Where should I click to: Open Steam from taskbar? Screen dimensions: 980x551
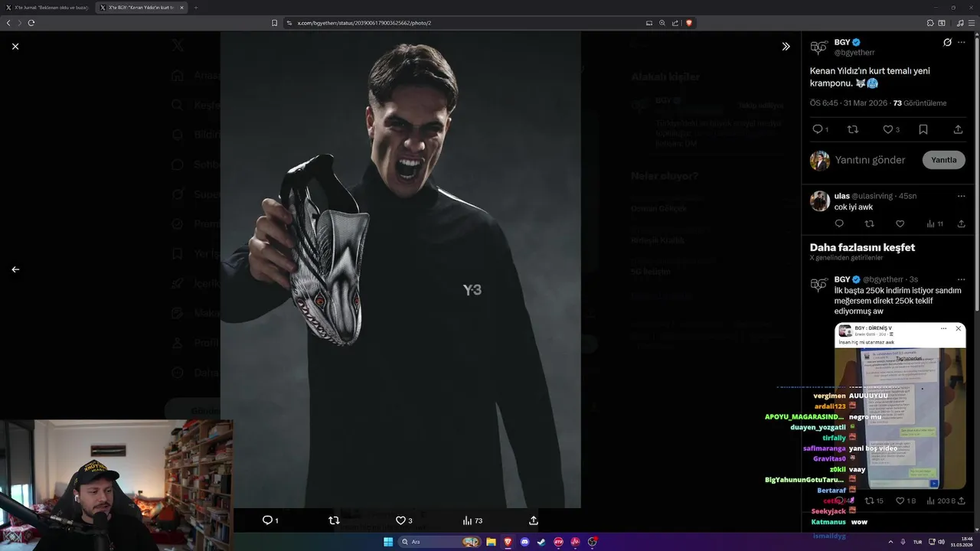541,542
